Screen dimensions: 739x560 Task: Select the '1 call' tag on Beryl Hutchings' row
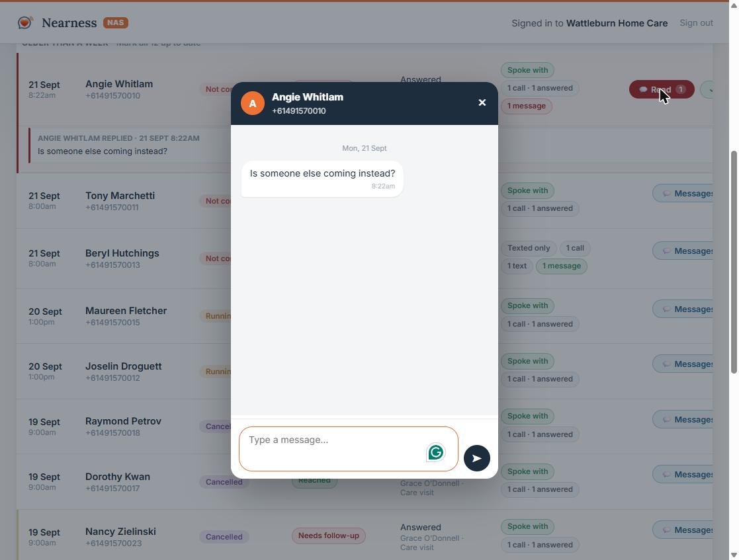575,248
